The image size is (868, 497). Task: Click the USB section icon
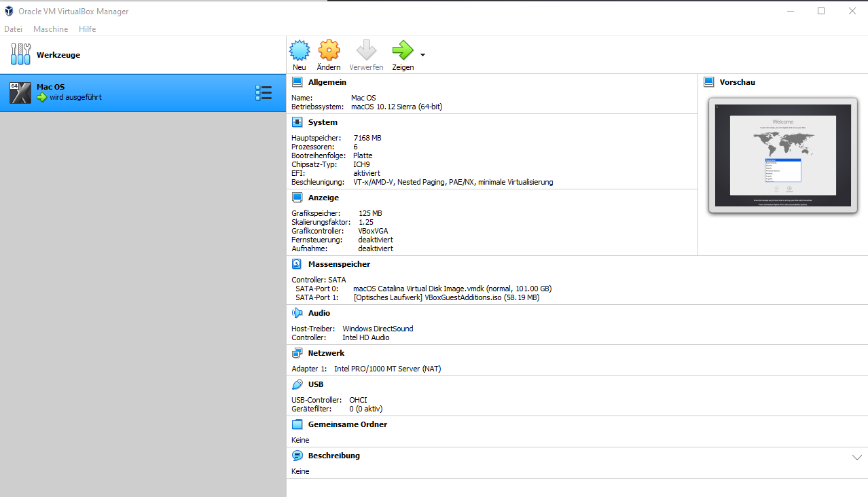(297, 384)
